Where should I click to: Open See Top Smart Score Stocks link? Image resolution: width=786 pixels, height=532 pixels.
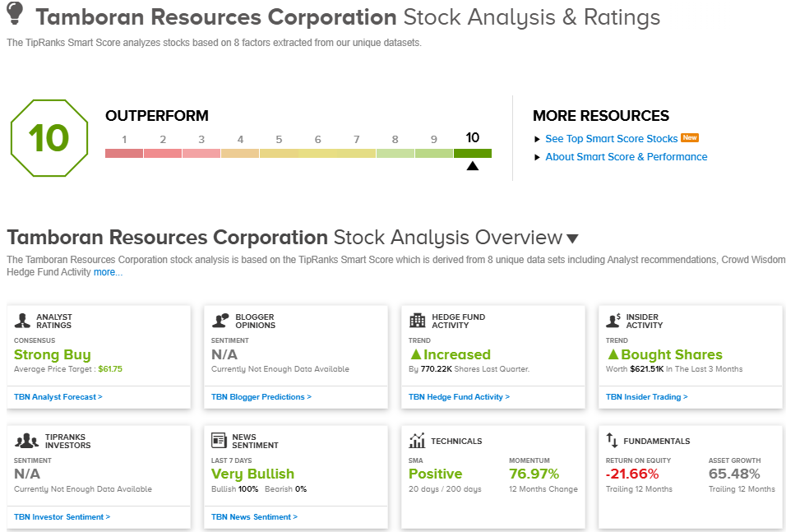point(611,139)
